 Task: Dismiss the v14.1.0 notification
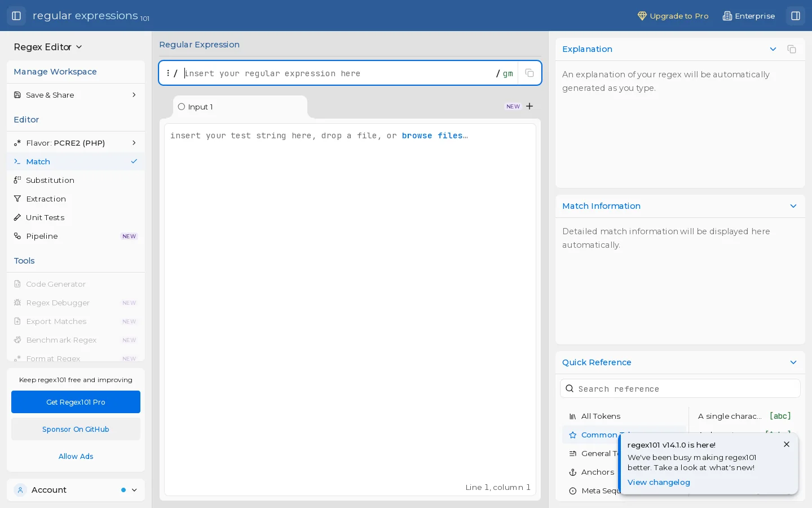787,444
